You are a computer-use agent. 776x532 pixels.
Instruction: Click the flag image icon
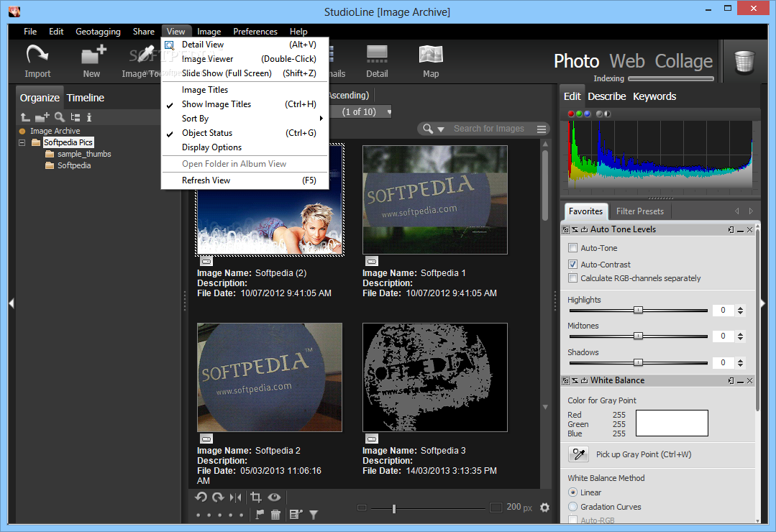260,515
